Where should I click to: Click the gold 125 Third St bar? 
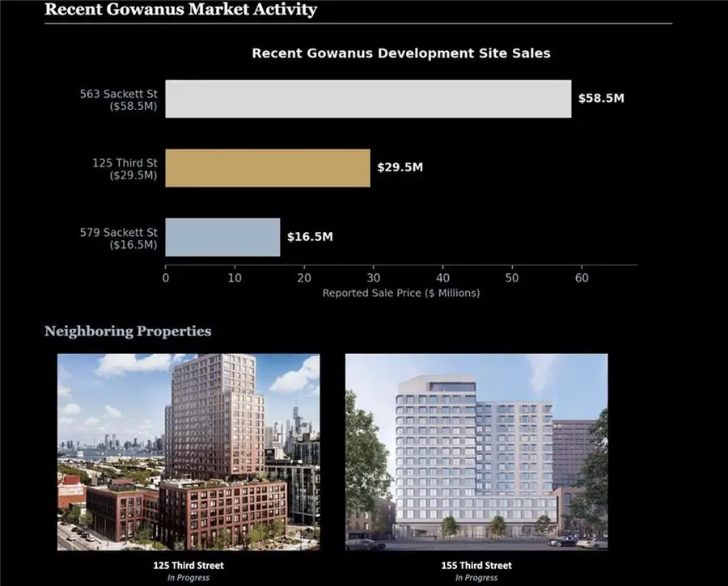pyautogui.click(x=268, y=168)
